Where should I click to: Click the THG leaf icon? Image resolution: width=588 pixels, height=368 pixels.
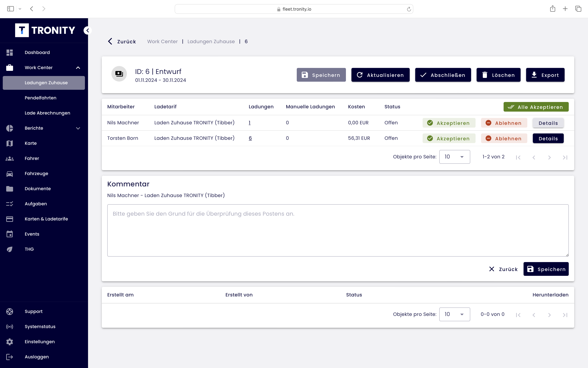pyautogui.click(x=9, y=249)
